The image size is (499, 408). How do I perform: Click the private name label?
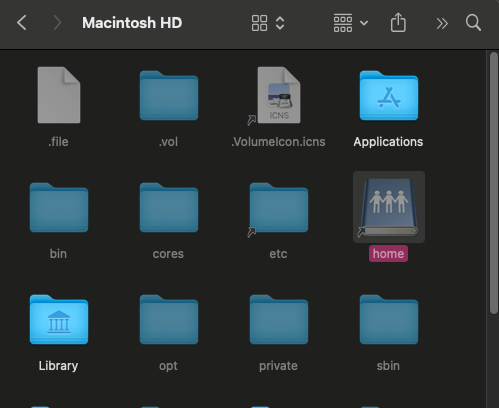point(278,366)
